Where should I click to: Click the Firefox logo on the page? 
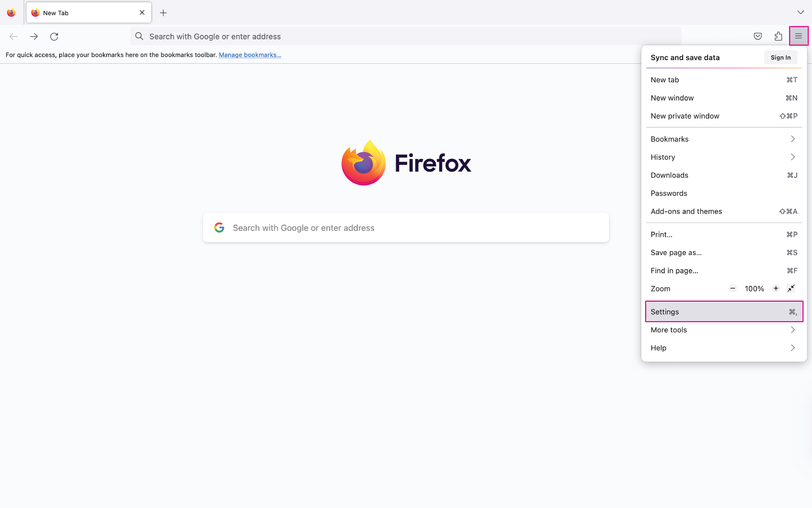click(x=406, y=163)
